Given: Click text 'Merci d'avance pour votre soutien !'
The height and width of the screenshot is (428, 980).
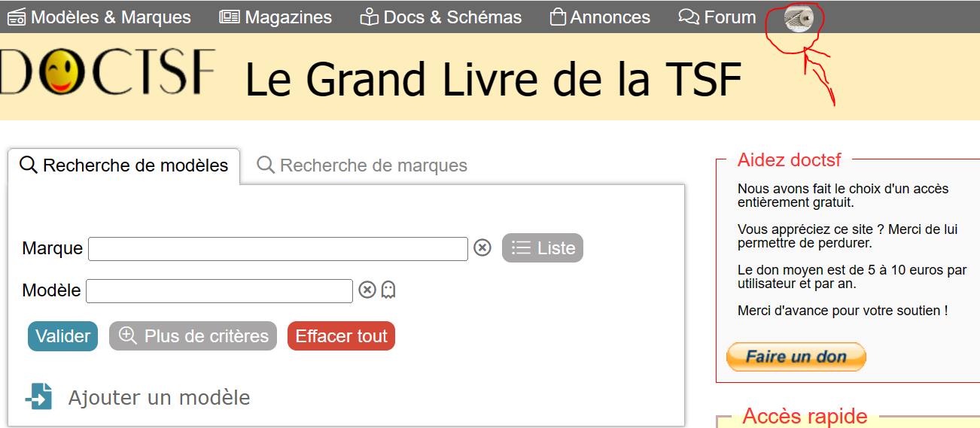Looking at the screenshot, I should tap(843, 310).
